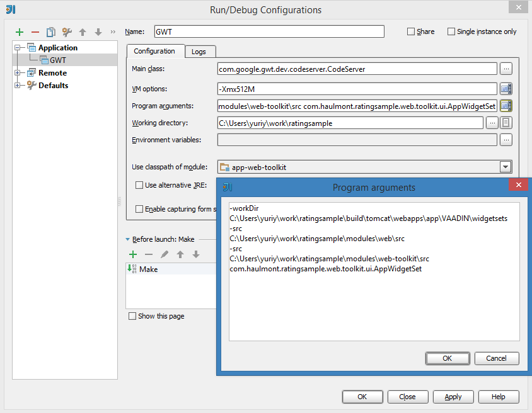Image resolution: width=532 pixels, height=413 pixels.
Task: Copy the selected configuration
Action: tap(51, 32)
